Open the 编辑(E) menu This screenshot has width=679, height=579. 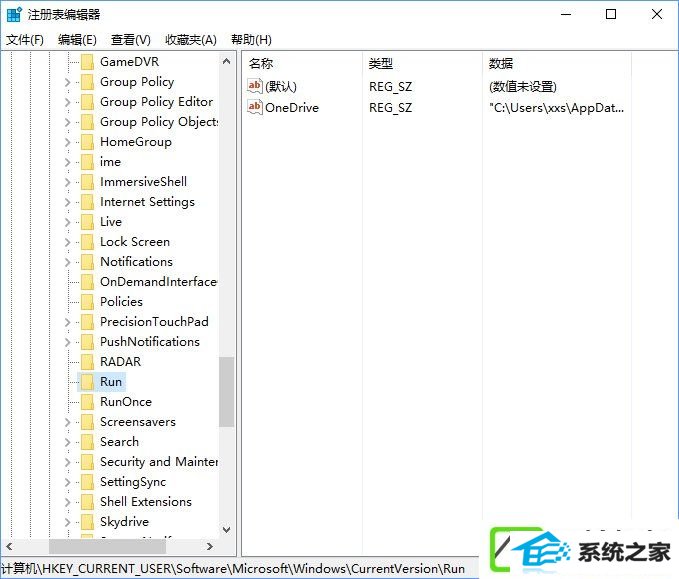(x=77, y=40)
